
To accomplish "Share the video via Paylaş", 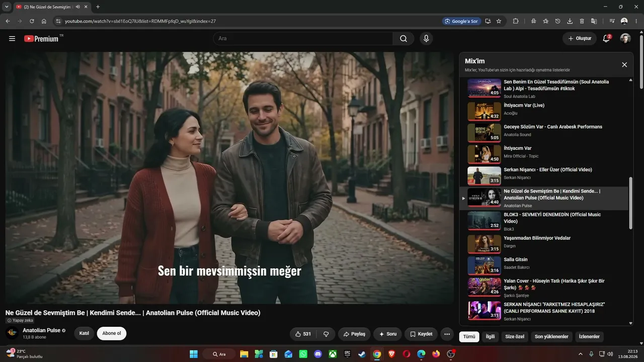I will pyautogui.click(x=354, y=334).
